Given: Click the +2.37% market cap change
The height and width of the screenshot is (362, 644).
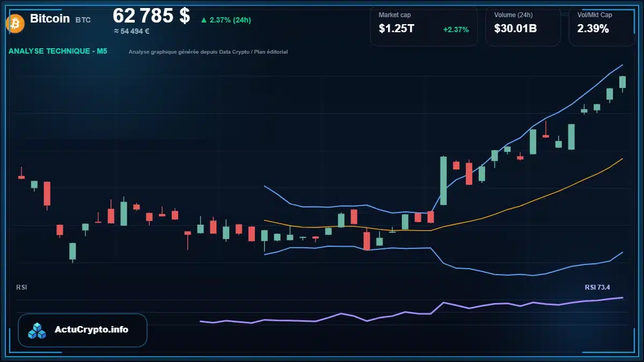Looking at the screenshot, I should (x=456, y=29).
